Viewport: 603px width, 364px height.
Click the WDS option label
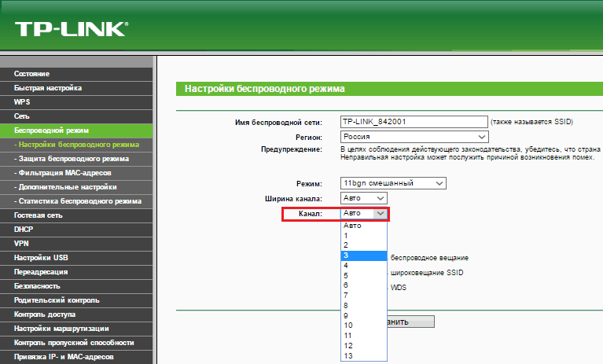(x=399, y=288)
